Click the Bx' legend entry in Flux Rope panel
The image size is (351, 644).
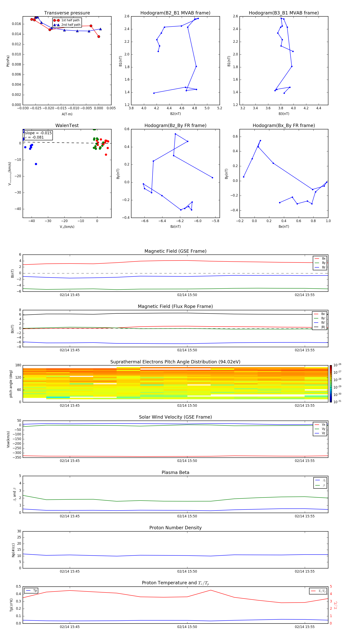(320, 314)
